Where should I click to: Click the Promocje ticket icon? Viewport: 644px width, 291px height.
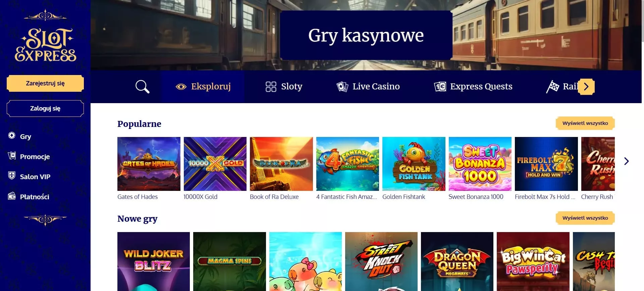[12, 156]
